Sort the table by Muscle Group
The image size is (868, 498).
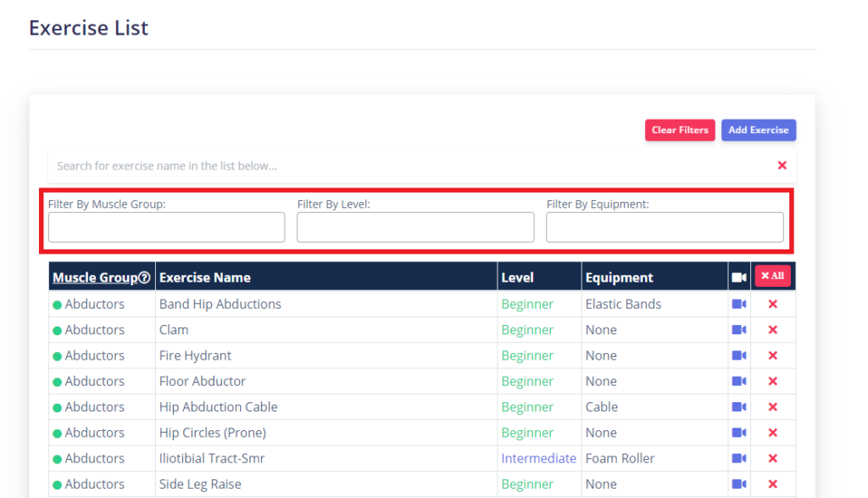[x=96, y=277]
